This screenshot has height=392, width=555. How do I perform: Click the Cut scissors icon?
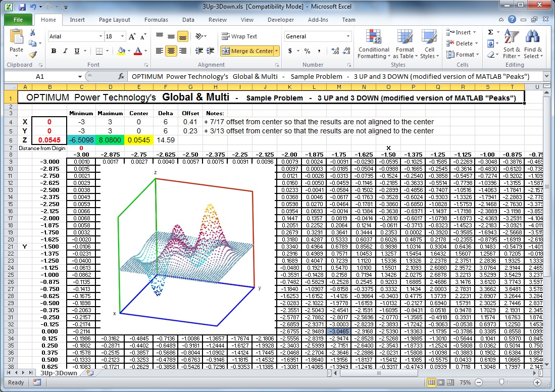click(32, 32)
